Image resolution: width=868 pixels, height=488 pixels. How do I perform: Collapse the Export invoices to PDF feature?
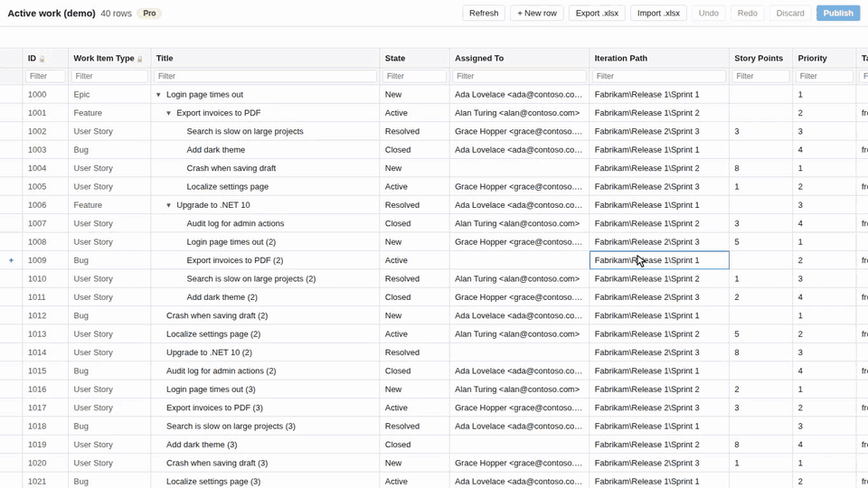(x=168, y=113)
